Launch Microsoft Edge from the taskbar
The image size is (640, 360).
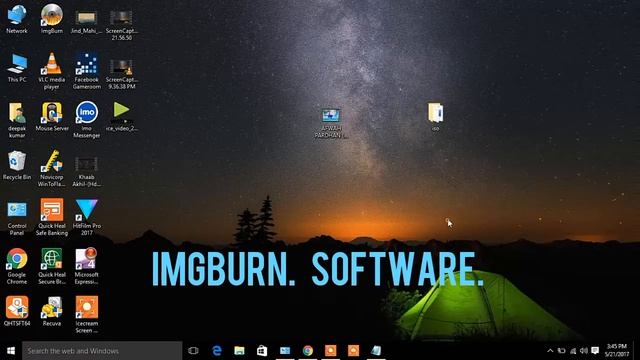pos(217,351)
